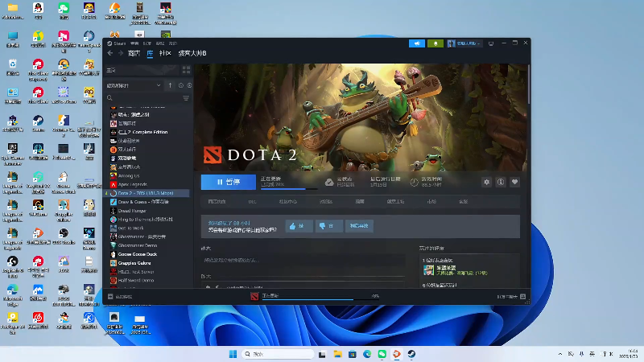Toggle the recent activity clock filter

180,85
